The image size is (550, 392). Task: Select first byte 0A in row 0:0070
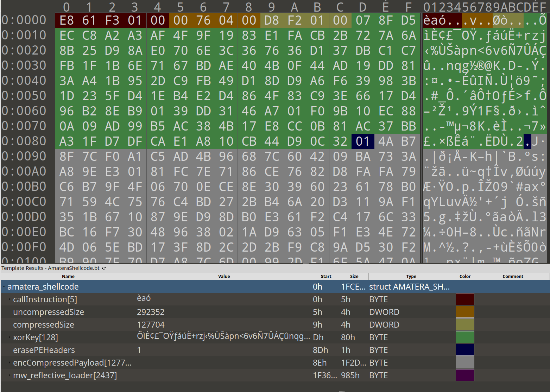coord(67,126)
